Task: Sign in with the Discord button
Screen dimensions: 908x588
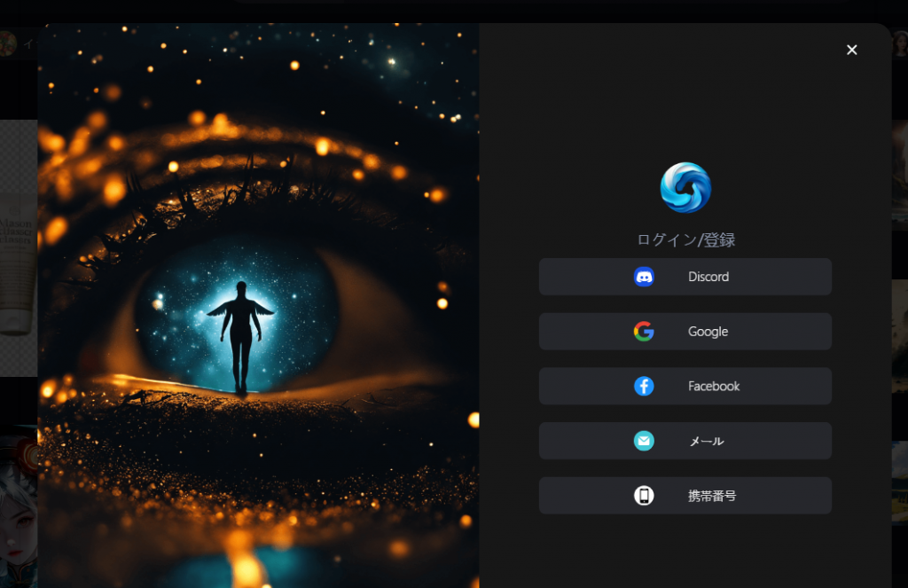Action: (685, 277)
